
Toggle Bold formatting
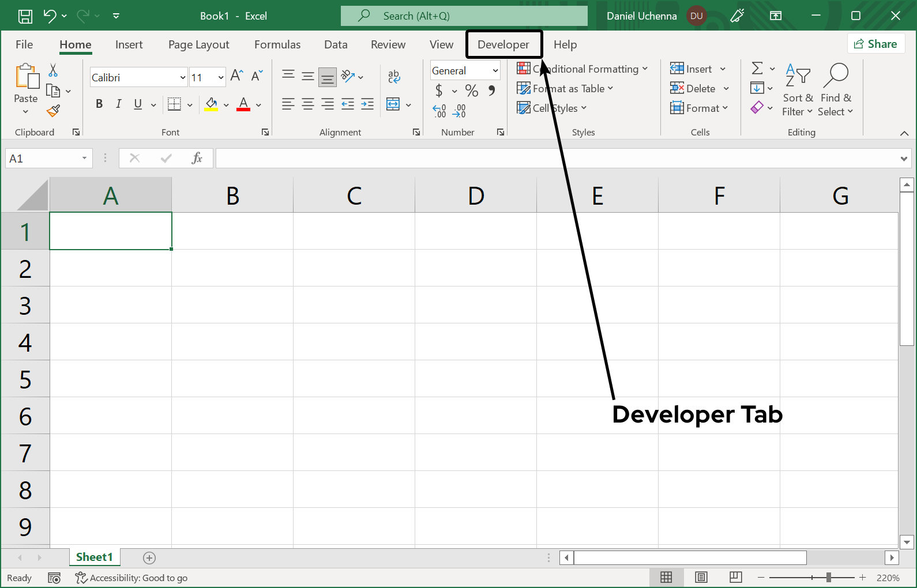click(x=99, y=104)
